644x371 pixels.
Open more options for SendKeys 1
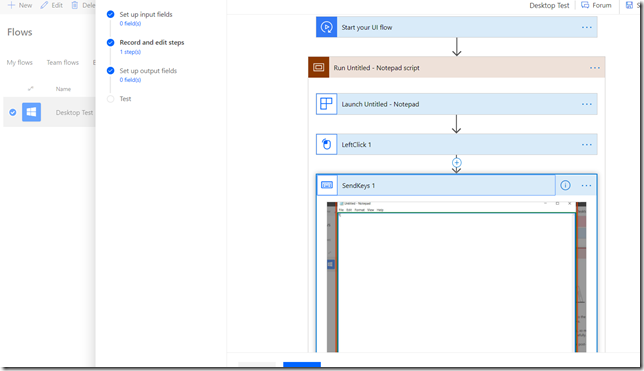586,185
